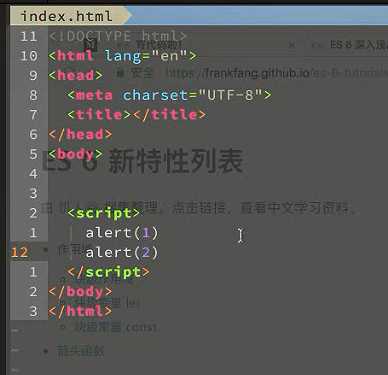Image resolution: width=388 pixels, height=375 pixels.
Task: Click the <!DOCTYPE html> line
Action: (x=118, y=36)
